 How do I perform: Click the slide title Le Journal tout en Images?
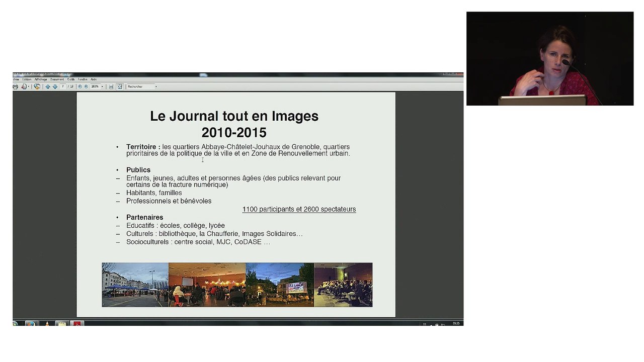tap(234, 116)
